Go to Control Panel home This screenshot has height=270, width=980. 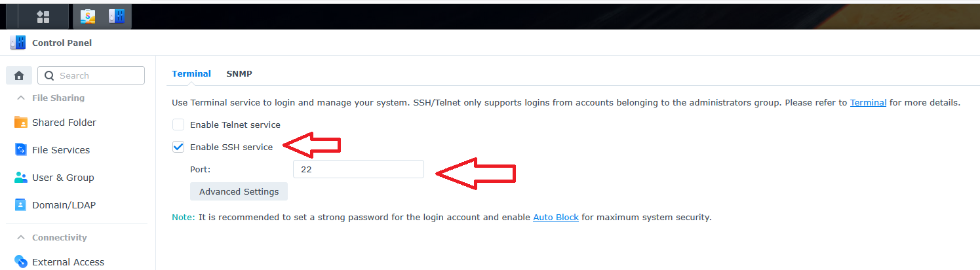pos(19,75)
